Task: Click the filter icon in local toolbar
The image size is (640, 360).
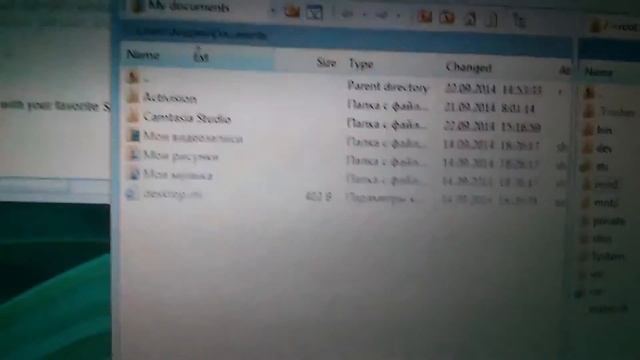Action: (315, 13)
